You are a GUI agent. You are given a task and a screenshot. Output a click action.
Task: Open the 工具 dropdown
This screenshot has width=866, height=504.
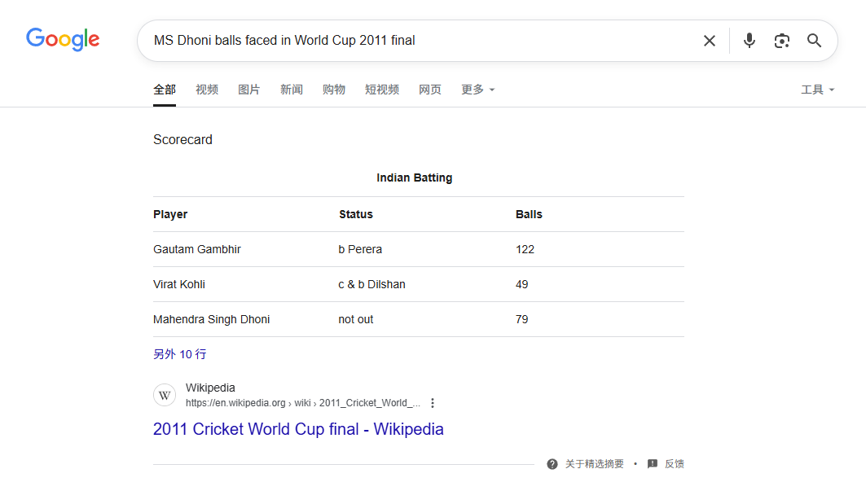point(817,90)
